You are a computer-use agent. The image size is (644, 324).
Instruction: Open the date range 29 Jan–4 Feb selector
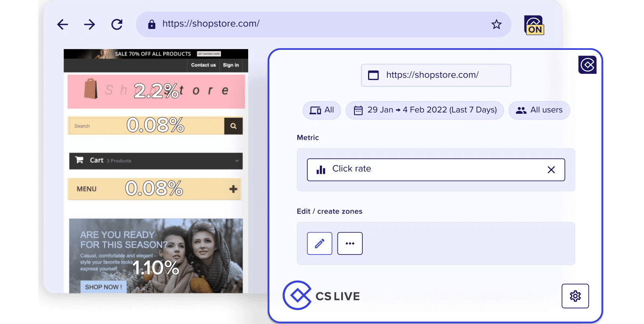424,110
